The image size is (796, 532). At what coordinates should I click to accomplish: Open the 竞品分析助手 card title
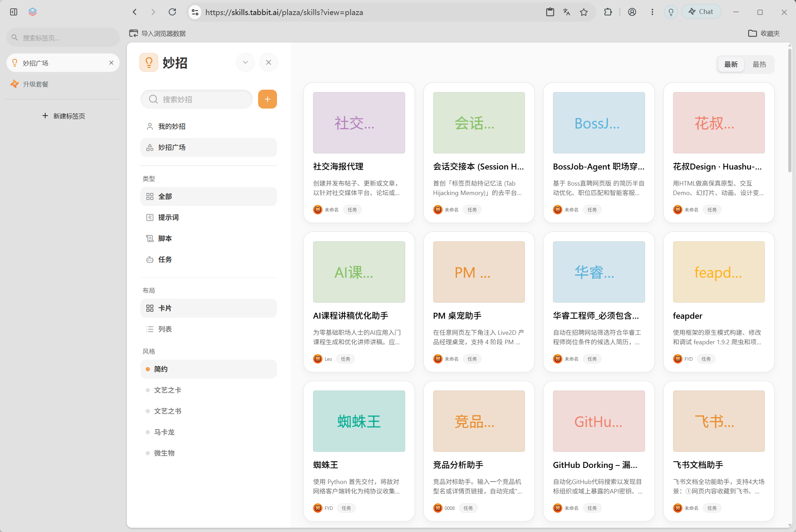click(458, 465)
